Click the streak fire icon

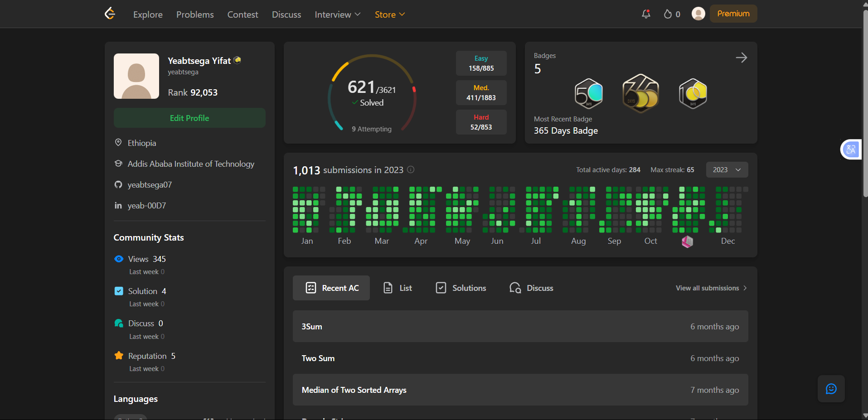[668, 14]
